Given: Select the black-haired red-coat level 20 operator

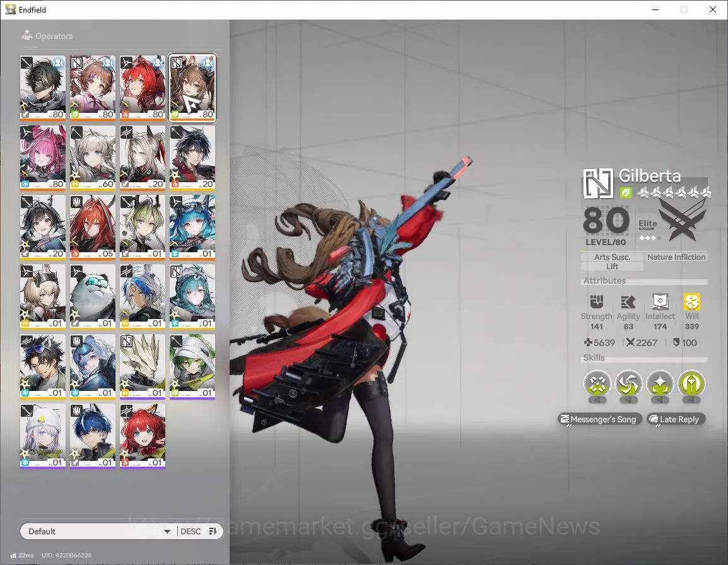Looking at the screenshot, I should click(192, 158).
